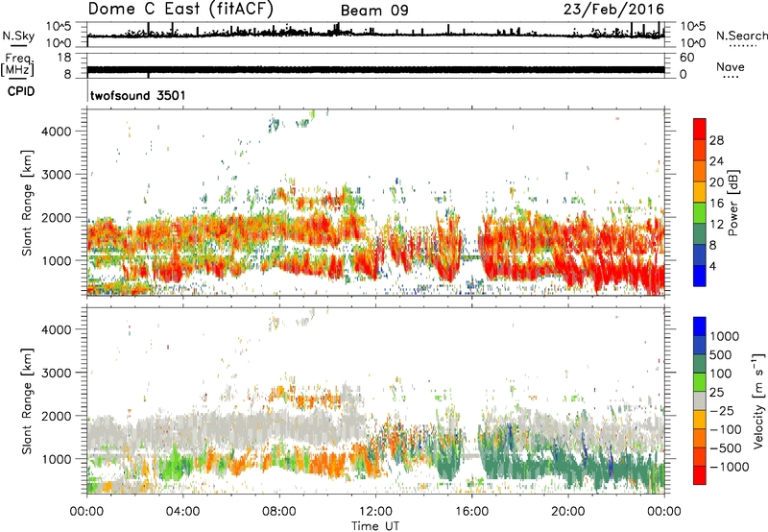This screenshot has height=532, width=768.
Task: Click the "Velocity [m s⁻¹]" color bar title
Action: click(758, 400)
